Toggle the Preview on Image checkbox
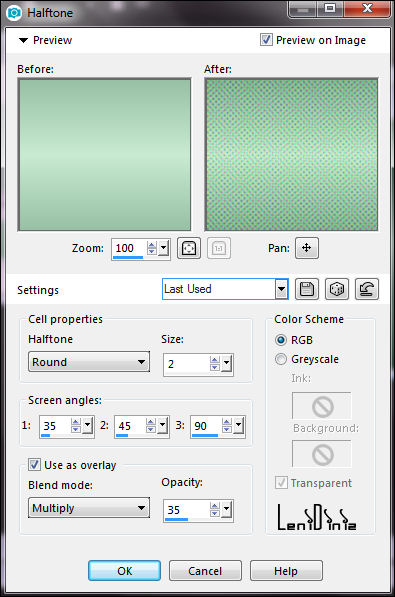This screenshot has width=395, height=597. (266, 40)
